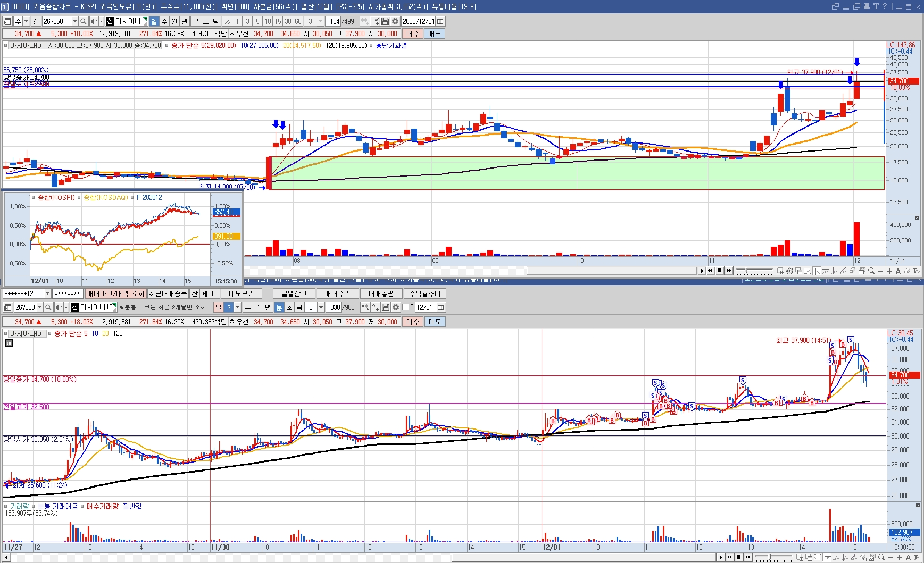Screen dimensions: 924x563
Task: Switch to the 미 tab
Action: coord(214,293)
